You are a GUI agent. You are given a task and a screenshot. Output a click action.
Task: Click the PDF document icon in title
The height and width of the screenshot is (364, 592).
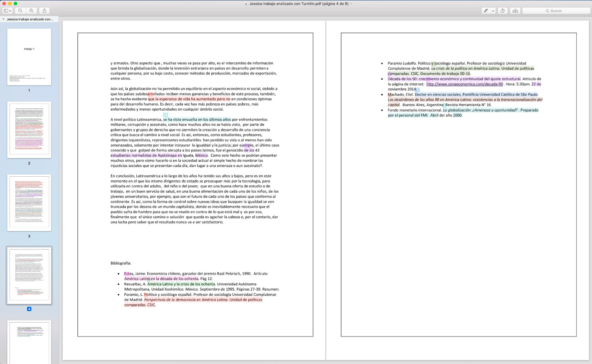point(246,4)
